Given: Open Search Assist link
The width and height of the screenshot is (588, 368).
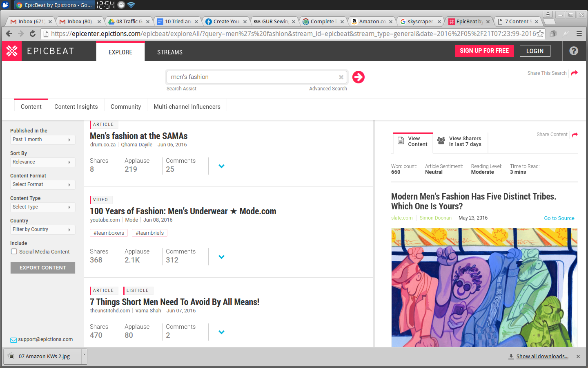Looking at the screenshot, I should pos(181,89).
